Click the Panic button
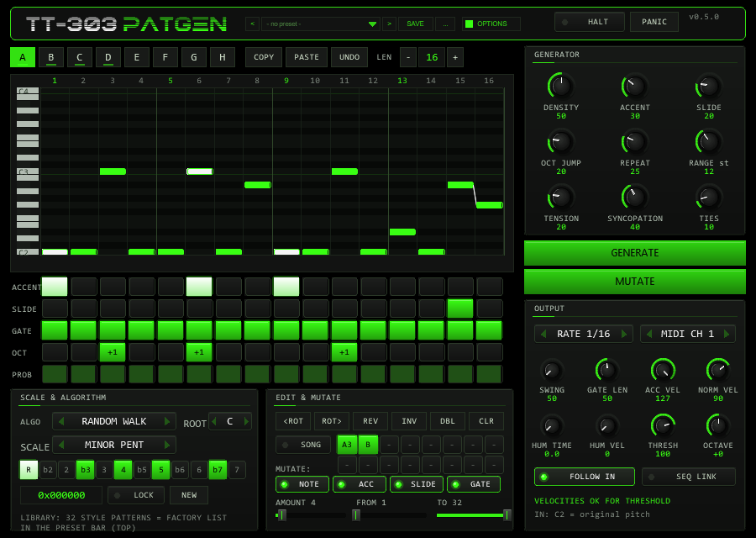Viewport: 756px width, 538px height. click(x=654, y=22)
